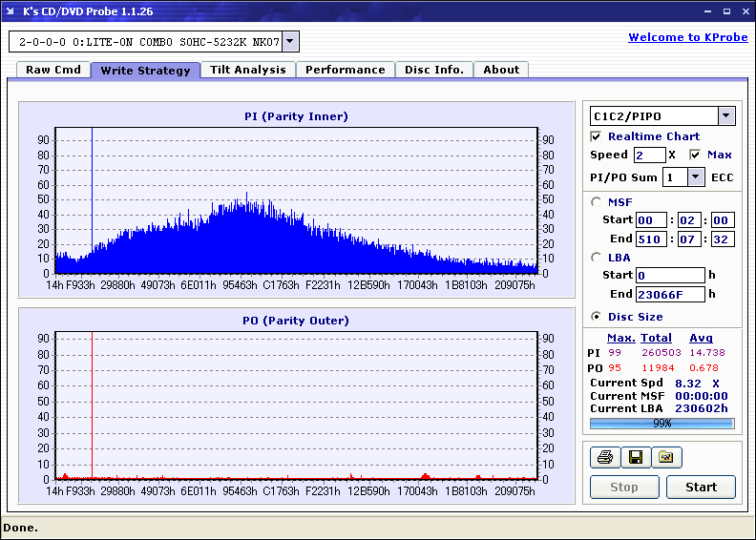Image resolution: width=756 pixels, height=540 pixels.
Task: Uncheck the Max speed checkbox
Action: [695, 155]
